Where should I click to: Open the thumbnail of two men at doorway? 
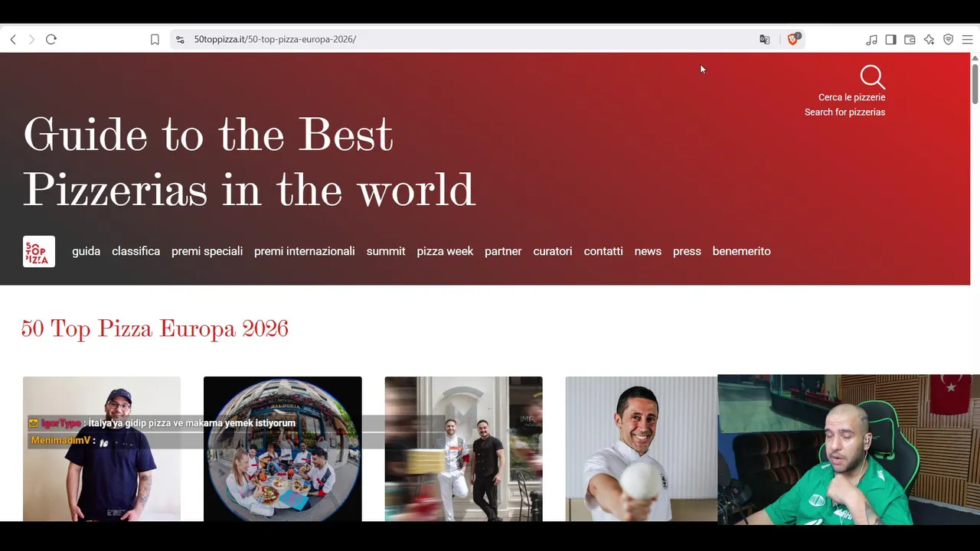[463, 448]
